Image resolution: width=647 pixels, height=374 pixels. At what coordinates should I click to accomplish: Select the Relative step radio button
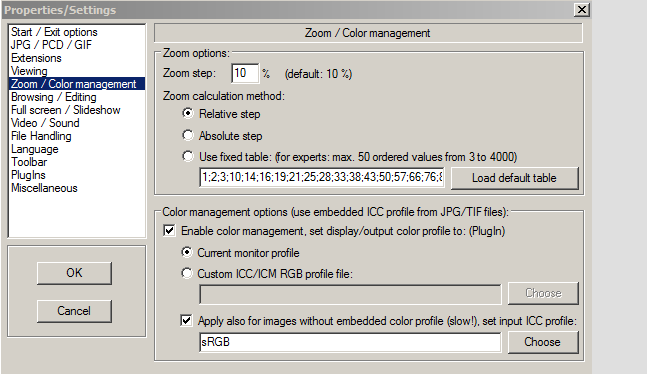(x=188, y=113)
